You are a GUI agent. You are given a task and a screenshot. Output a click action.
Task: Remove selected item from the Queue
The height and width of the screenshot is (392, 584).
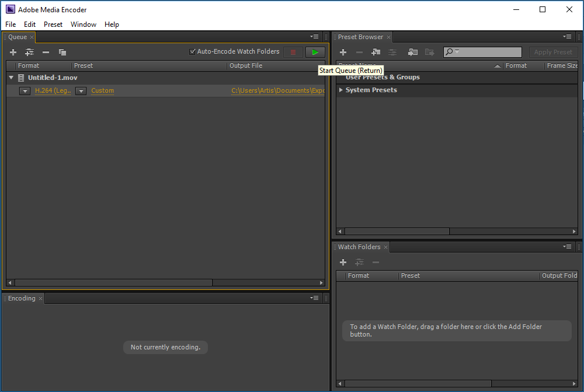(x=46, y=52)
